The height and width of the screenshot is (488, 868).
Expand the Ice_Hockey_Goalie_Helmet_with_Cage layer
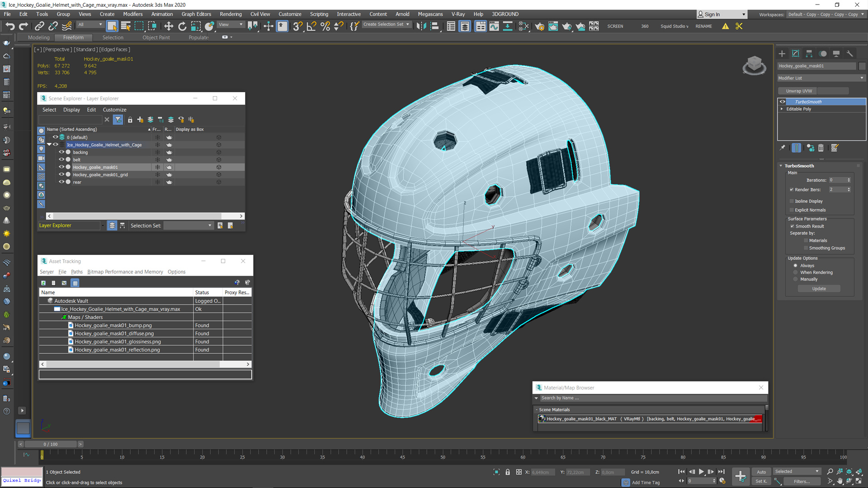[x=49, y=145]
